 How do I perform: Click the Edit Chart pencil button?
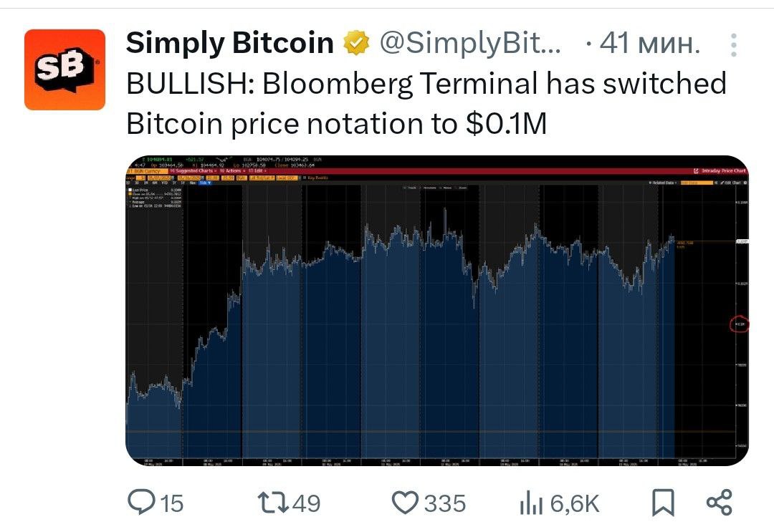tap(730, 183)
